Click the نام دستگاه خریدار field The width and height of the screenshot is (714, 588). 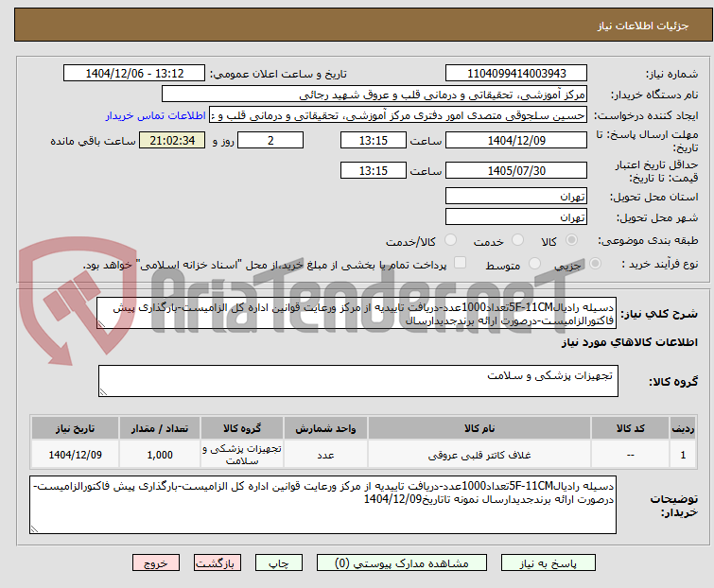pyautogui.click(x=374, y=95)
